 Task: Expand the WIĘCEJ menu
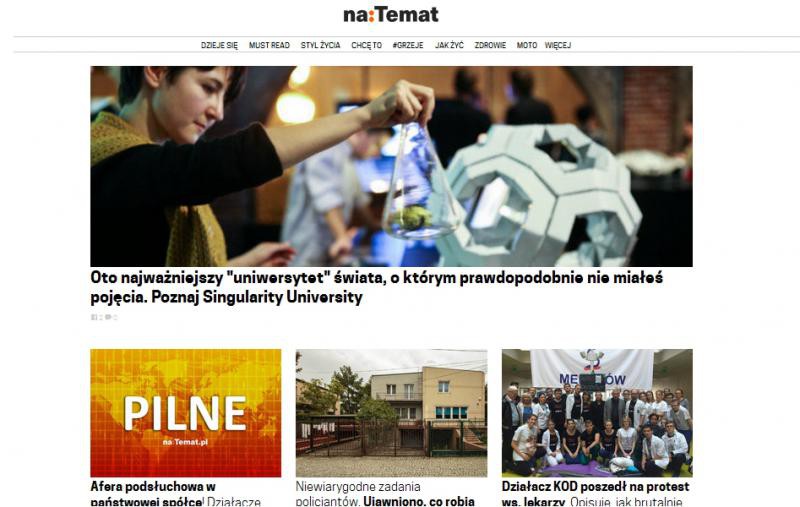(x=558, y=45)
